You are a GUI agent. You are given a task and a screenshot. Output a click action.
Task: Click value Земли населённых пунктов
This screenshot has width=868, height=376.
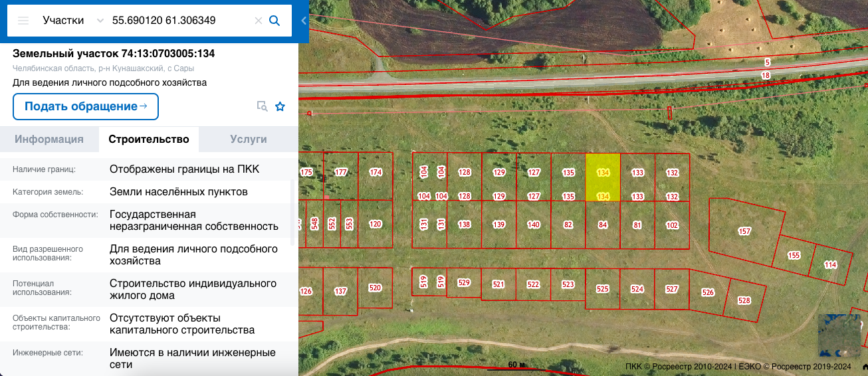point(179,192)
